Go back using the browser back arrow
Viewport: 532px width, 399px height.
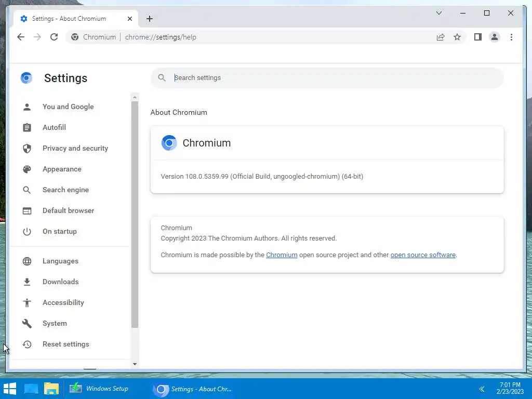pyautogui.click(x=21, y=37)
